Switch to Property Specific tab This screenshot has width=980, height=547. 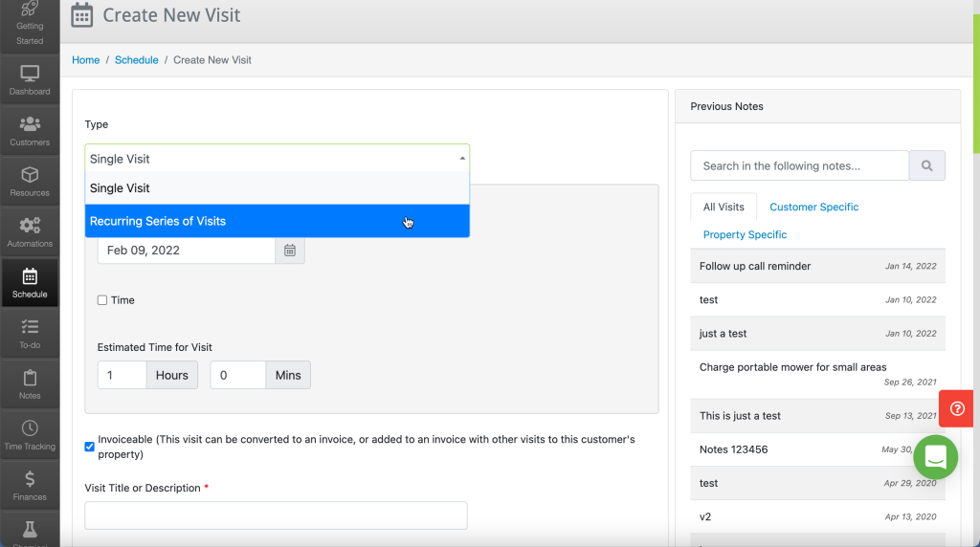point(745,234)
